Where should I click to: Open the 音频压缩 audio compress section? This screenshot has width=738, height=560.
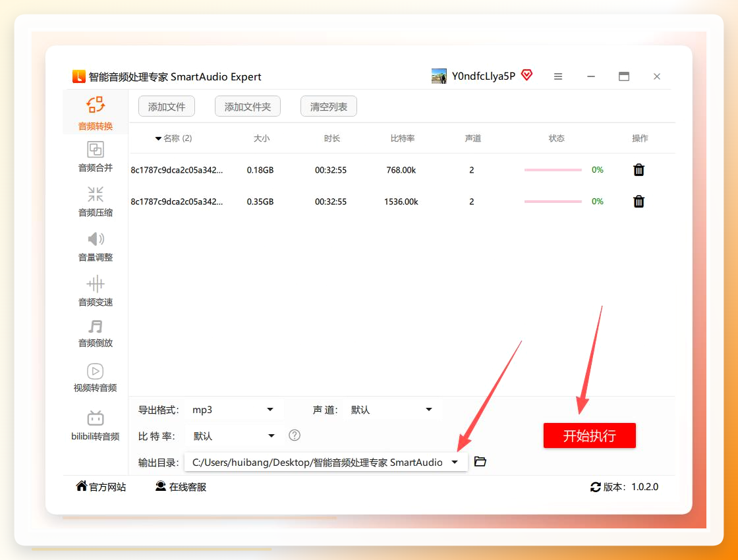(x=96, y=202)
